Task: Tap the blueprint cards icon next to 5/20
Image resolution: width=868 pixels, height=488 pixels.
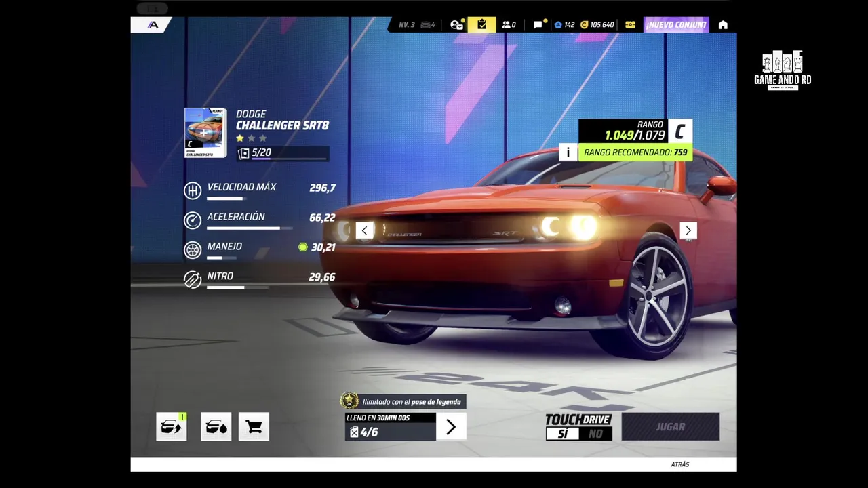Action: pyautogui.click(x=243, y=154)
